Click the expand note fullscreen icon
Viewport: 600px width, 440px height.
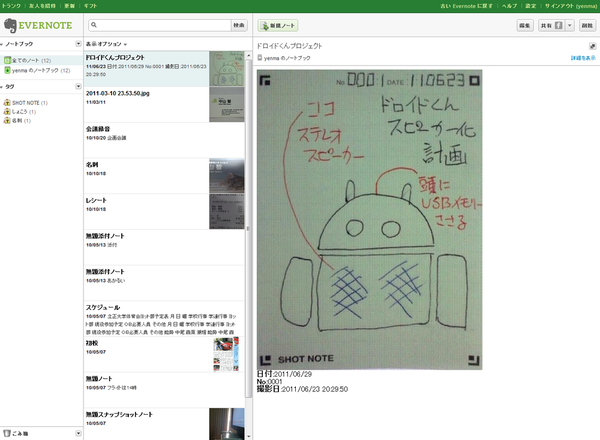pyautogui.click(x=592, y=46)
